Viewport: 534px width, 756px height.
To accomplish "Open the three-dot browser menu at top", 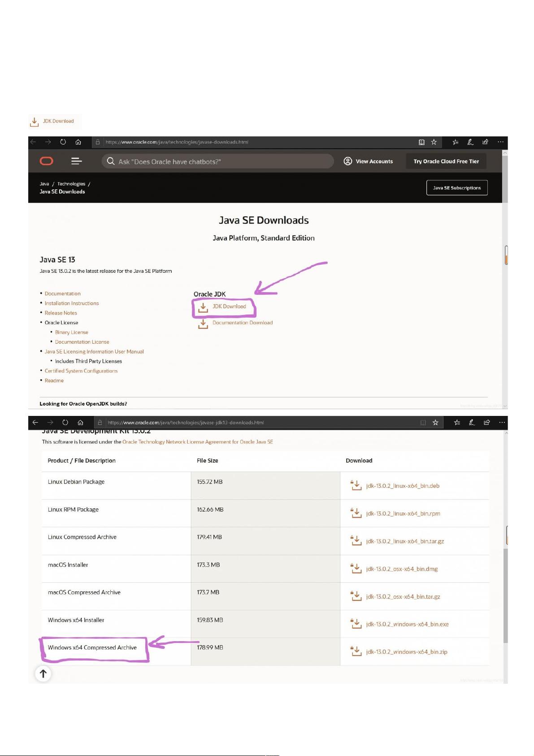I will click(x=500, y=142).
